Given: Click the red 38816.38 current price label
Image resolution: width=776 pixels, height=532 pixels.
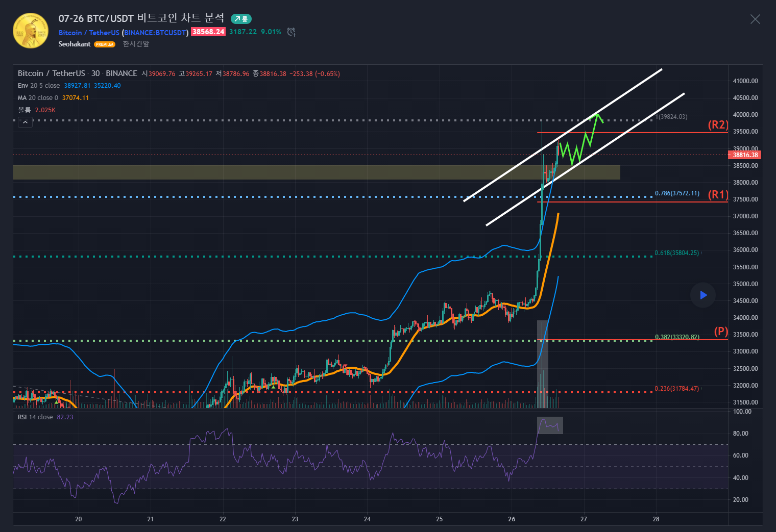Looking at the screenshot, I should coord(745,155).
